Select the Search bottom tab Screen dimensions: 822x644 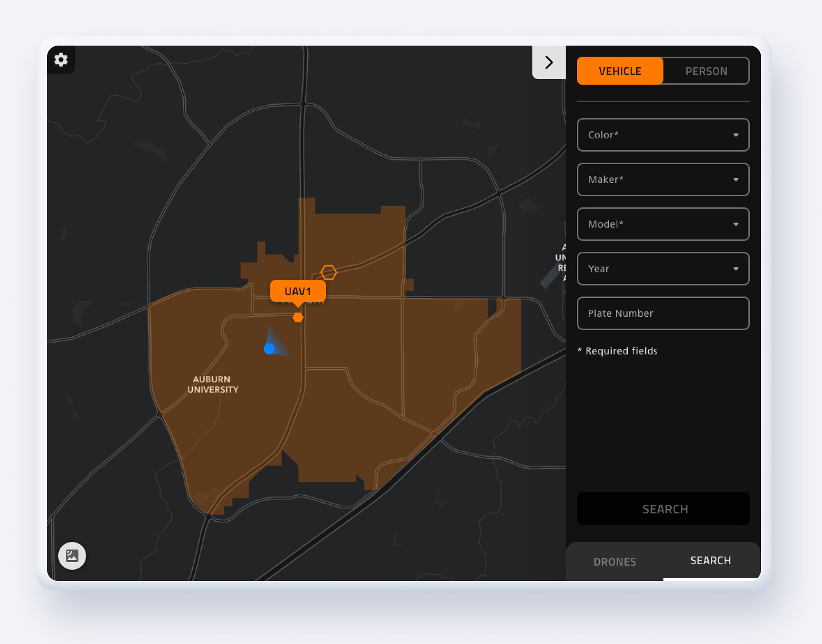pos(711,561)
